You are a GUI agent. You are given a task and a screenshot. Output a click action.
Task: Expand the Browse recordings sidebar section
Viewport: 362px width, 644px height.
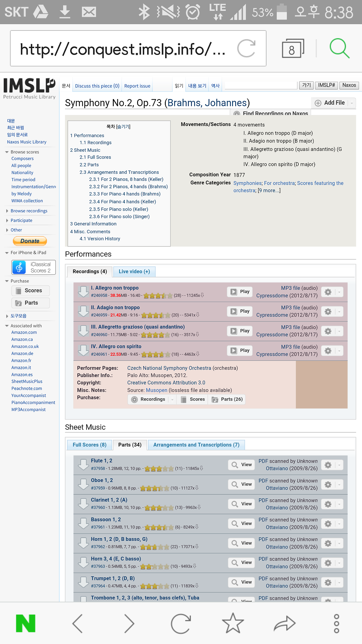[7, 211]
